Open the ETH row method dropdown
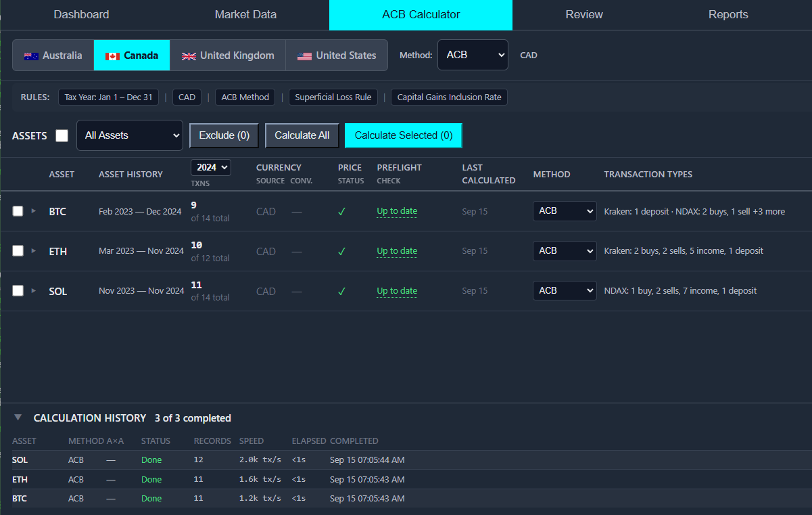The height and width of the screenshot is (515, 812). (x=565, y=251)
